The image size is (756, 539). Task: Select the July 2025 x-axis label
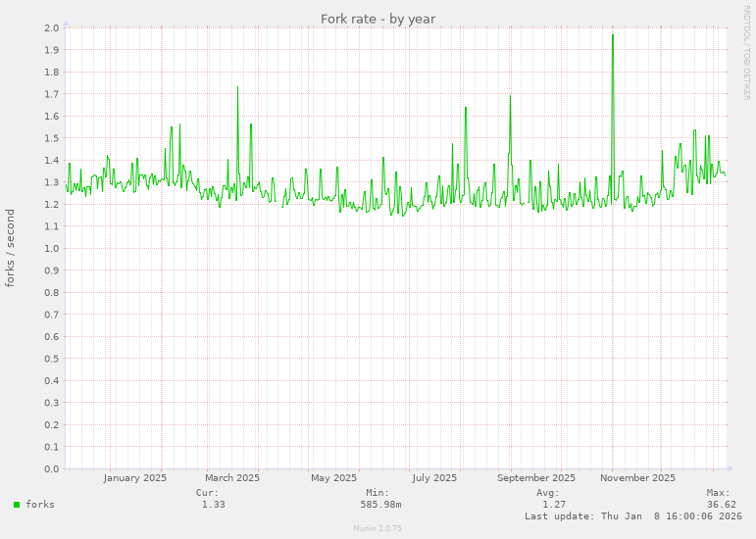(x=434, y=478)
